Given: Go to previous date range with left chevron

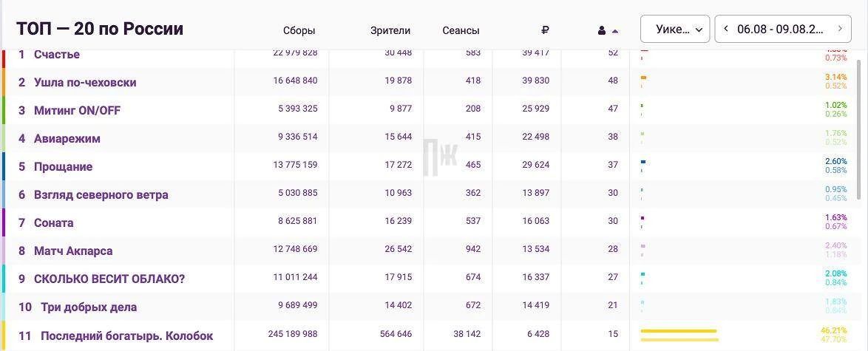Looking at the screenshot, I should (x=726, y=29).
